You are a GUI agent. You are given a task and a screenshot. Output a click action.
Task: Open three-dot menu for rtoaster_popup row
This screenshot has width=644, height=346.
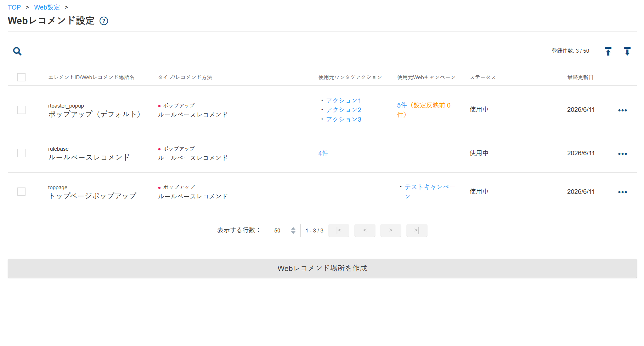(x=622, y=110)
